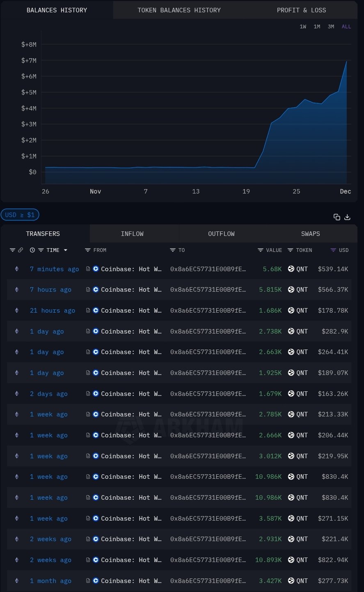Screen dimensions: 364x592
Task: Open the USD column filter
Action: tap(333, 250)
